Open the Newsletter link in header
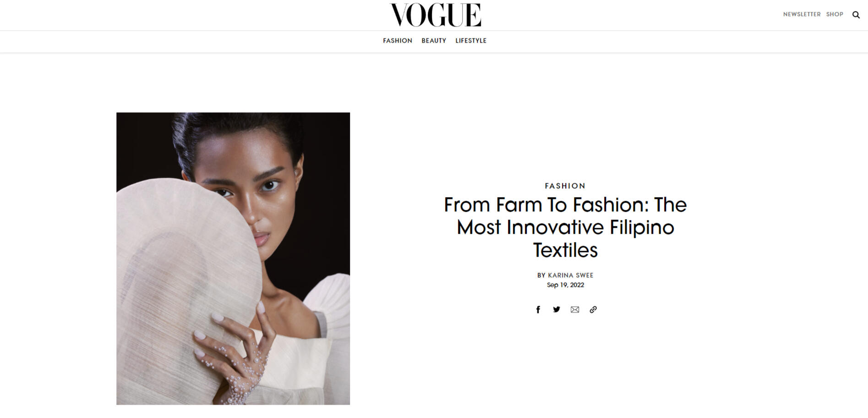This screenshot has width=868, height=418. pyautogui.click(x=802, y=14)
